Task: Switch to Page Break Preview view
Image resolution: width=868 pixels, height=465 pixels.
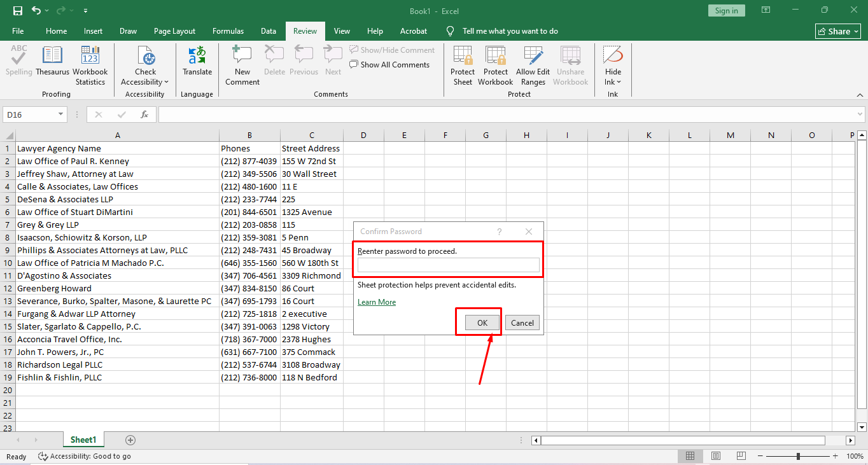Action: tap(741, 456)
